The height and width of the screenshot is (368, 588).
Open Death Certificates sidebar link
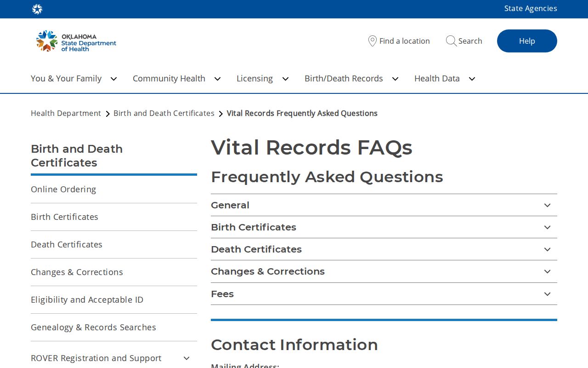pyautogui.click(x=67, y=244)
